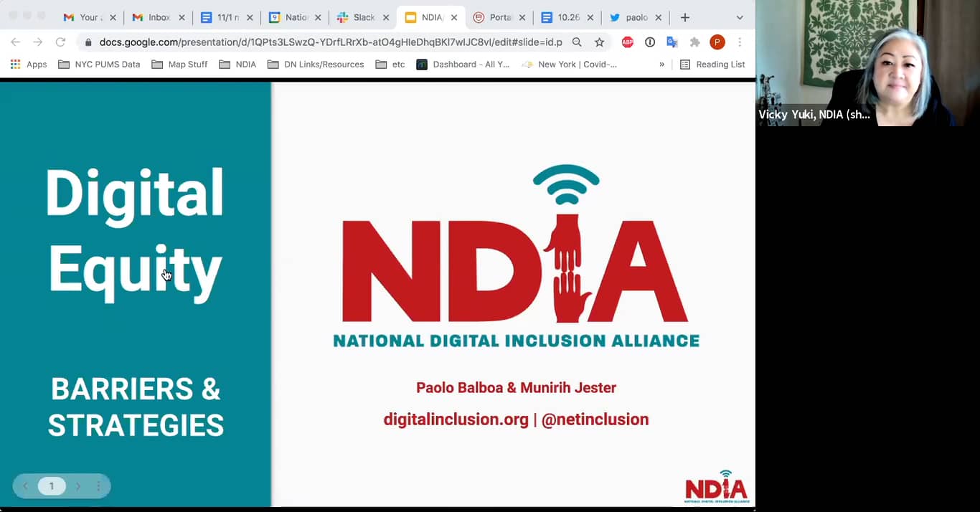Go to previous slide arrow
Viewport: 980px width, 512px height.
coord(26,486)
